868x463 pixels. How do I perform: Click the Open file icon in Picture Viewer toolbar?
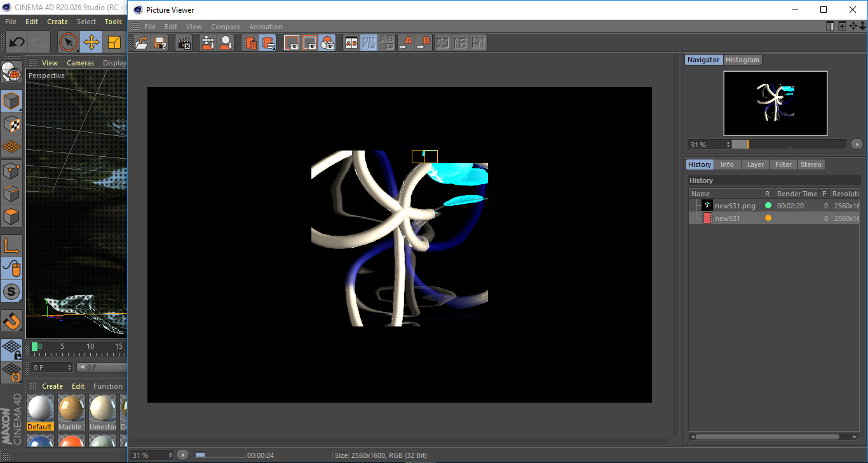click(x=142, y=43)
